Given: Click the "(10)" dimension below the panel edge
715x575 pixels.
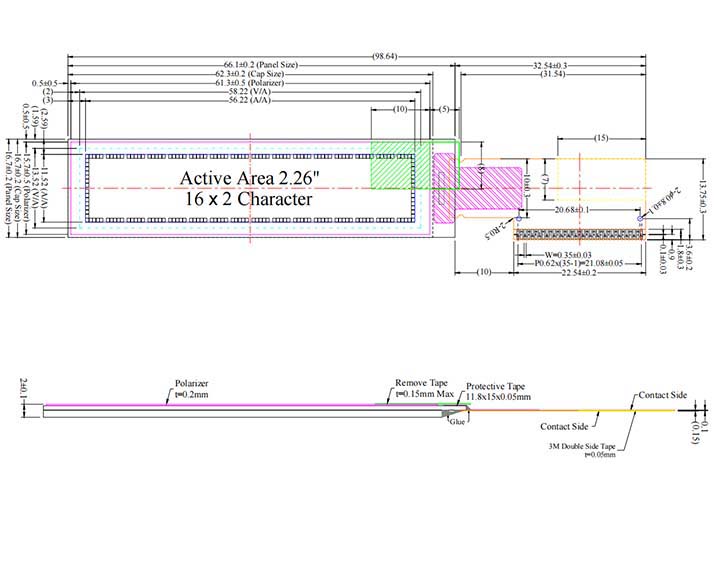Looking at the screenshot, I should pyautogui.click(x=484, y=272).
